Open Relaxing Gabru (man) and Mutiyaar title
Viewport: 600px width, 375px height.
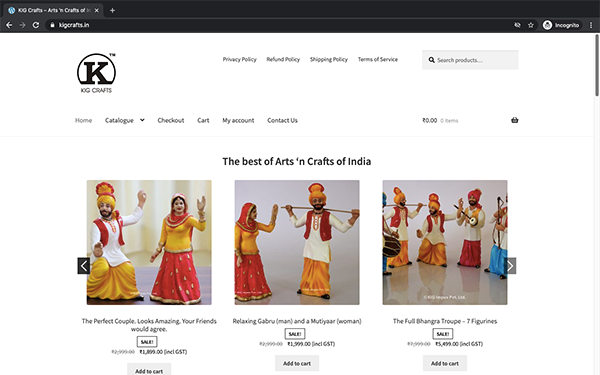click(x=297, y=321)
